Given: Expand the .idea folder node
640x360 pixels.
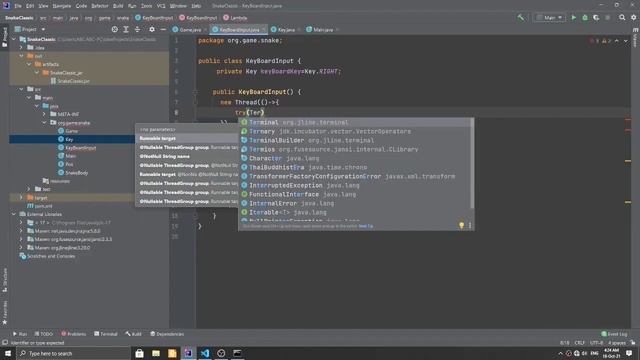Looking at the screenshot, I should [21, 48].
